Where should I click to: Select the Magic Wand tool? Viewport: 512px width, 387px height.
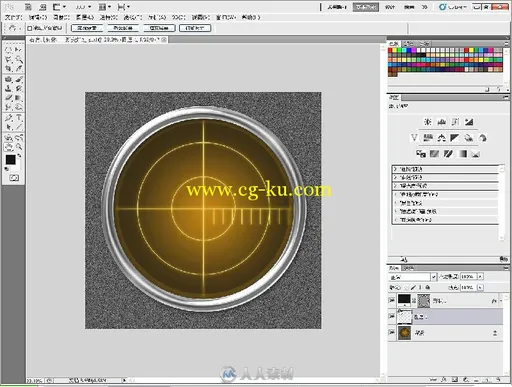coord(19,59)
